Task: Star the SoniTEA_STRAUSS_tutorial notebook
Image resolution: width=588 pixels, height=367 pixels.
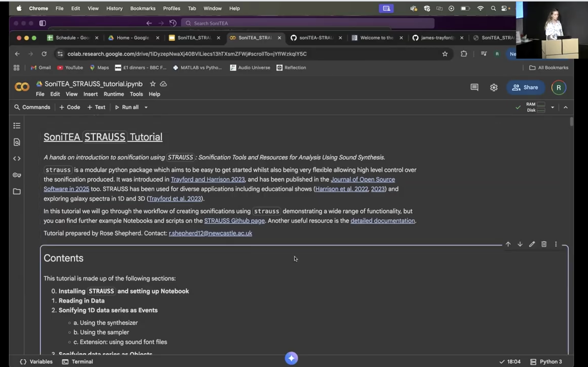Action: (x=152, y=84)
